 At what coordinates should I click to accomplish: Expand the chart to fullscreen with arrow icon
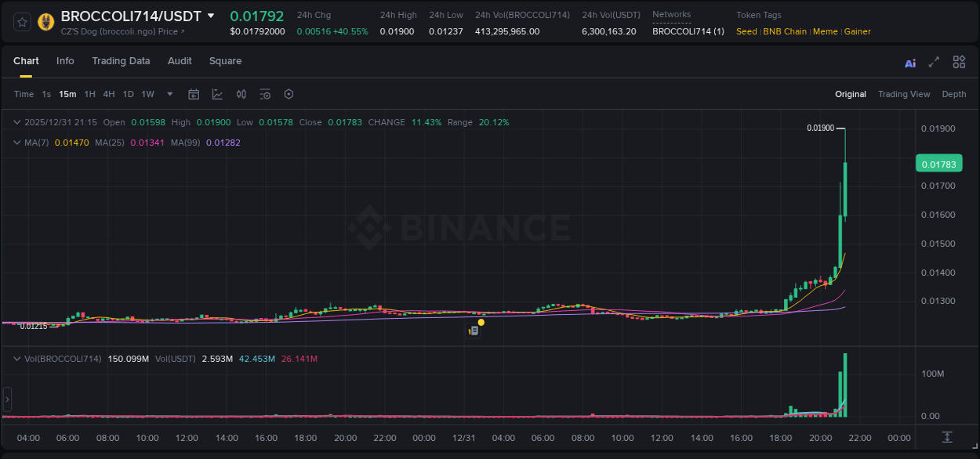coord(934,62)
